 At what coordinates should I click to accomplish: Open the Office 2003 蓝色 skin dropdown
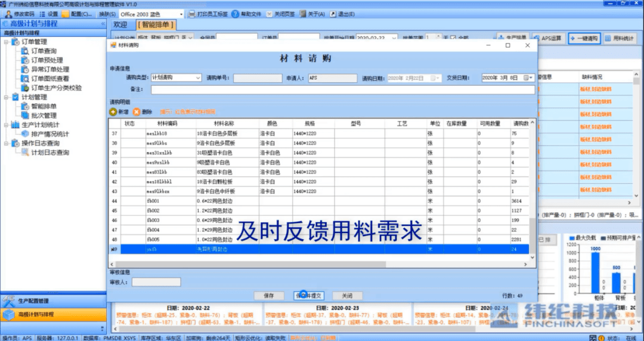181,14
